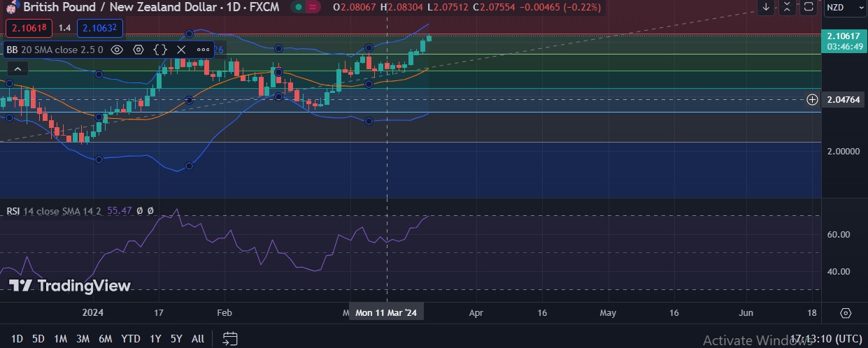Collapse the indicator legend with chevron
Viewport: 868px width, 348px height.
tap(17, 68)
